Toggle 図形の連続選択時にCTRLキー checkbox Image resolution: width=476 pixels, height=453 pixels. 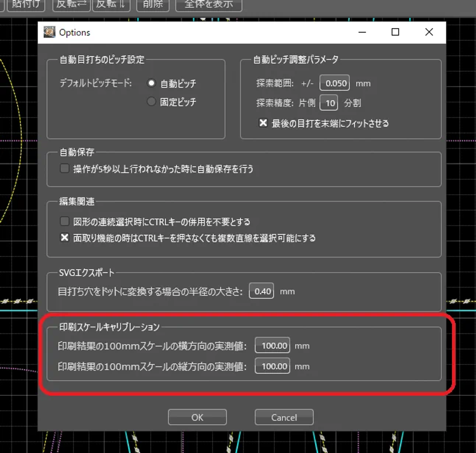64,221
